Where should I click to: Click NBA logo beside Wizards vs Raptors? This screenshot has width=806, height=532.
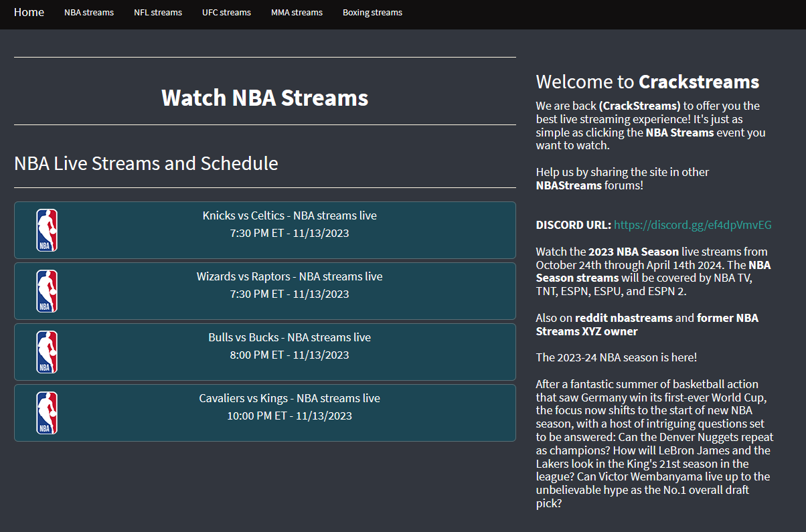pos(47,291)
